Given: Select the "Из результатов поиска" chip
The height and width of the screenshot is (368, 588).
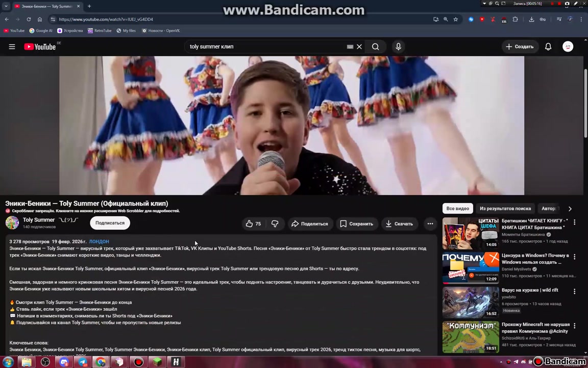Looking at the screenshot, I should click(x=505, y=209).
